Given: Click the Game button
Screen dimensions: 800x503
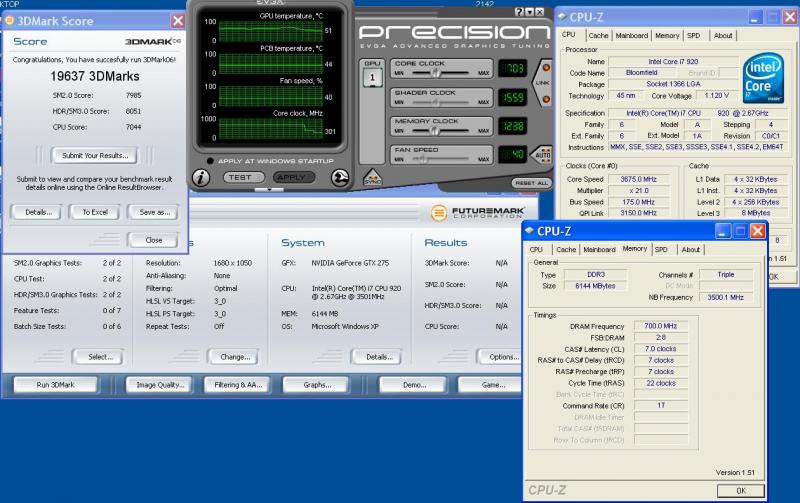Looking at the screenshot, I should [x=492, y=385].
